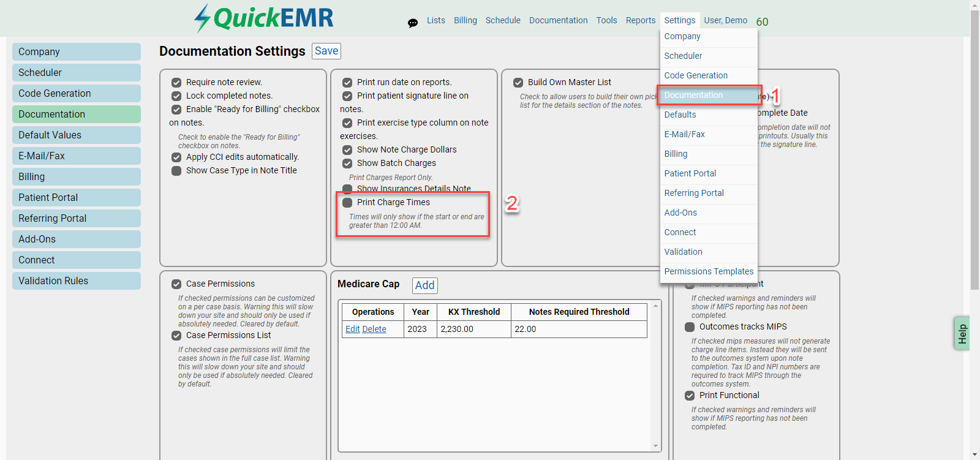This screenshot has height=460, width=980.
Task: Click the page vertical scrollbar thumb
Action: click(975, 150)
